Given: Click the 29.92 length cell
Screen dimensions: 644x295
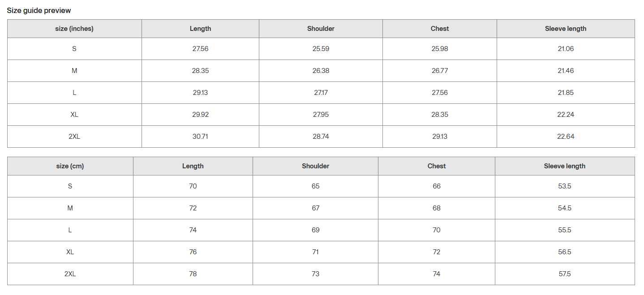Looking at the screenshot, I should (x=201, y=115).
